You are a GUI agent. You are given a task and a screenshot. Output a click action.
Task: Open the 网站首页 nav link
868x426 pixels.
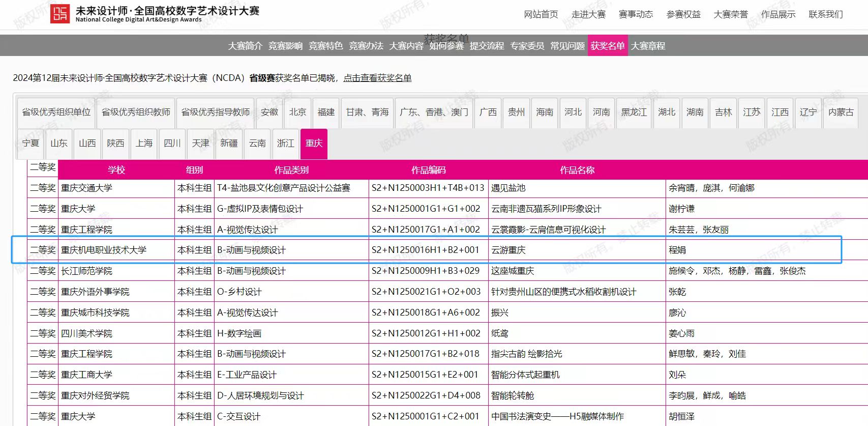point(541,14)
